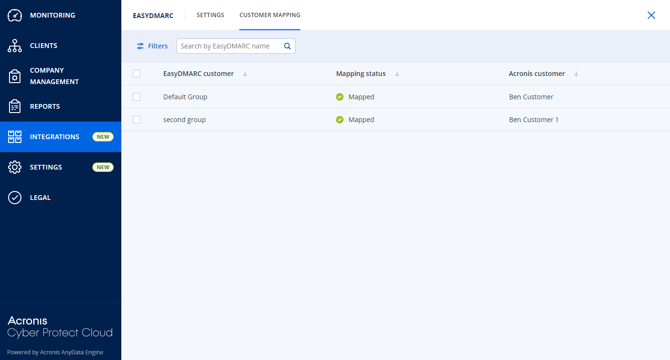670x360 pixels.
Task: Open the Filters button
Action: click(152, 46)
